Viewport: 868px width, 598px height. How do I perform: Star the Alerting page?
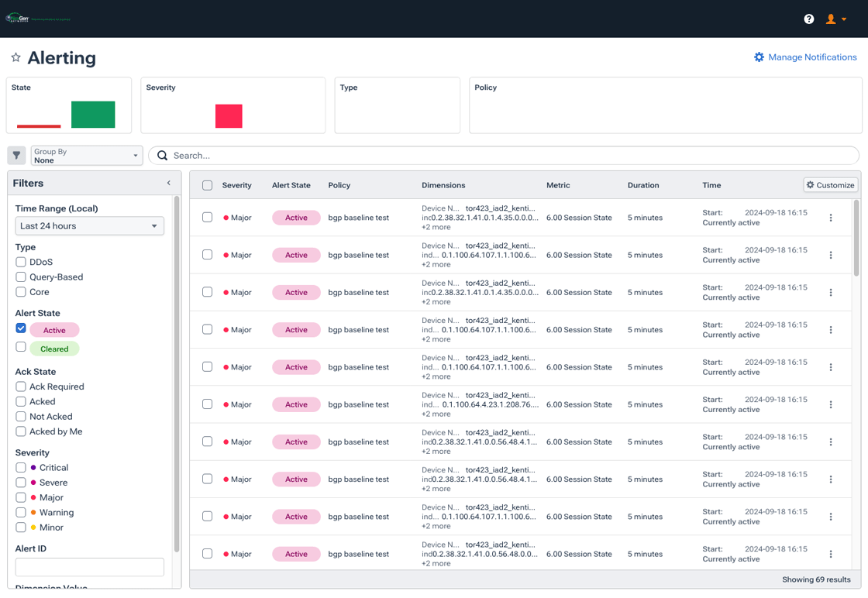tap(15, 57)
